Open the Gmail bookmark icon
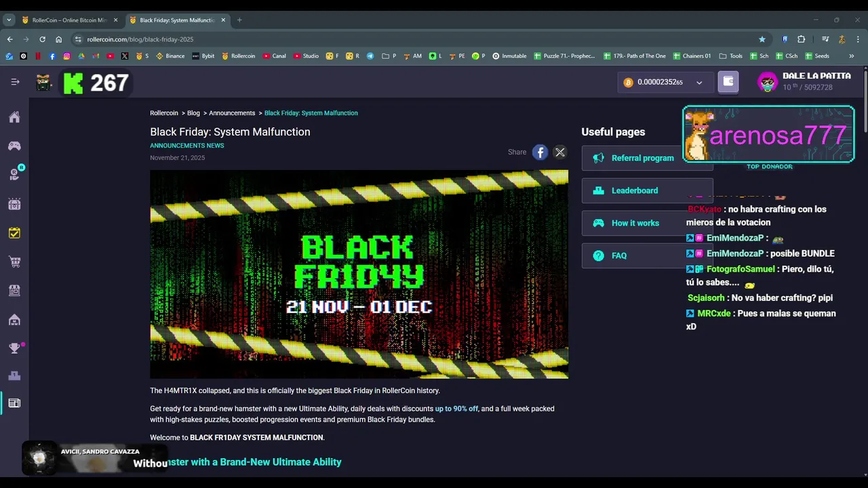Viewport: 868px width, 488px height. 96,56
